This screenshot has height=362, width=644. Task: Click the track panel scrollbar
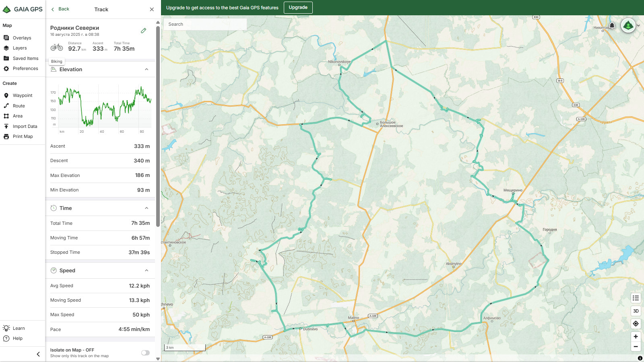[x=158, y=126]
